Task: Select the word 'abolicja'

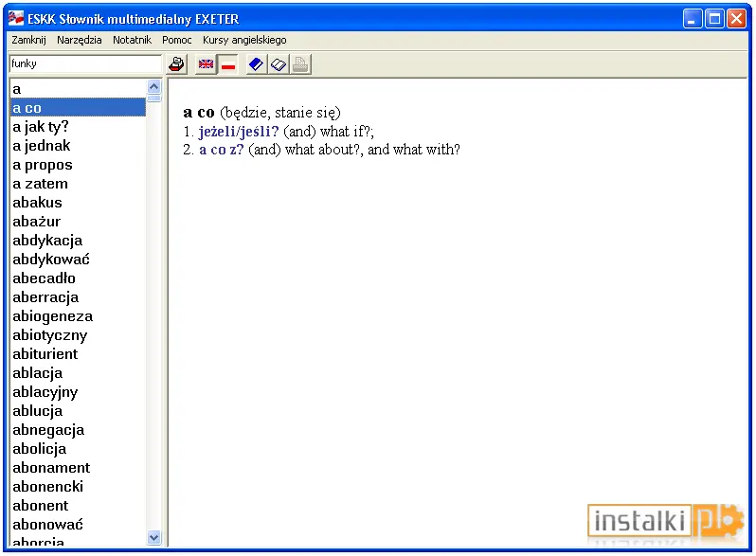Action: coord(78,448)
